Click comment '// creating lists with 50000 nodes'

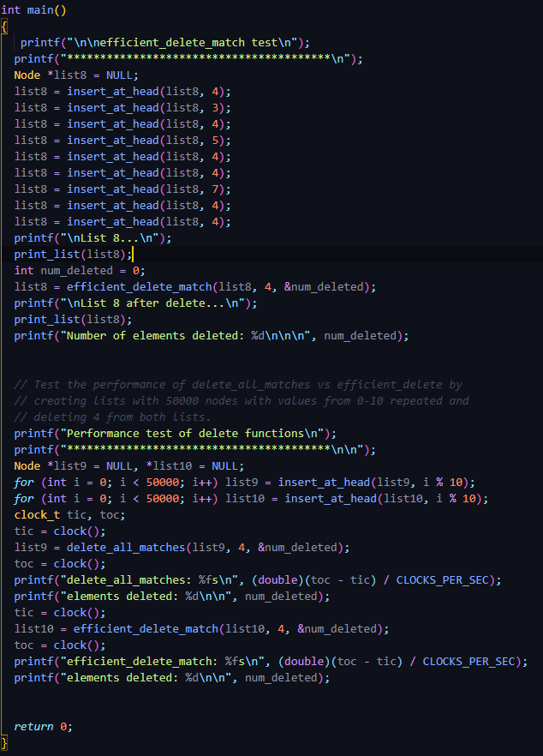pos(242,401)
